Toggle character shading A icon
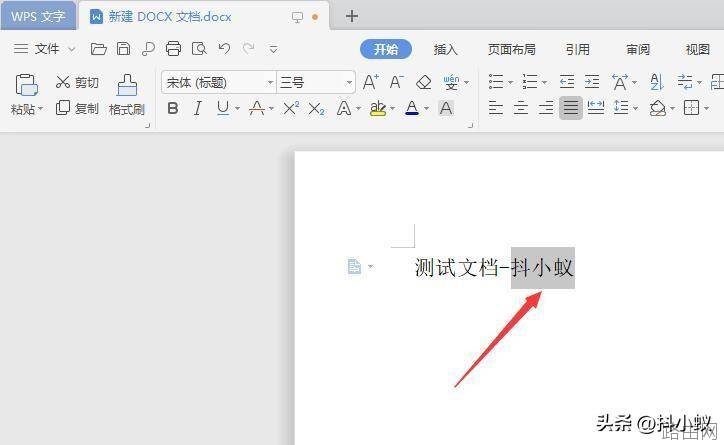 click(x=446, y=108)
